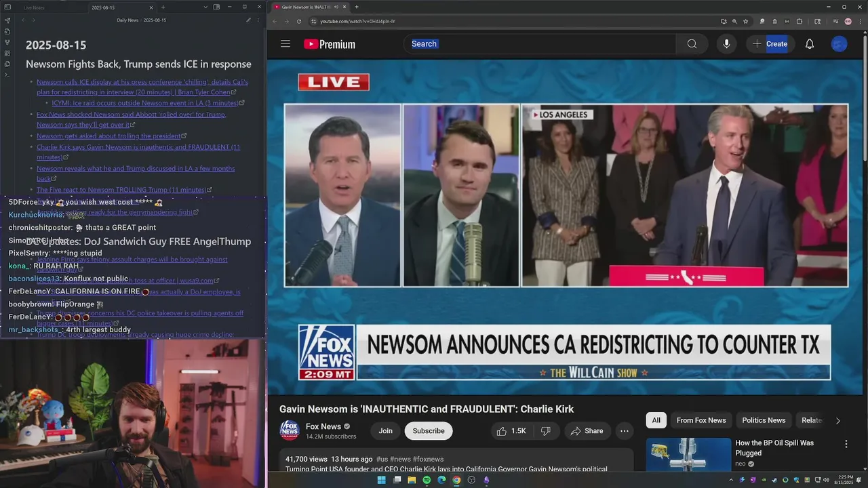Image resolution: width=868 pixels, height=488 pixels.
Task: Open more actions ellipsis beside Share
Action: [625, 431]
